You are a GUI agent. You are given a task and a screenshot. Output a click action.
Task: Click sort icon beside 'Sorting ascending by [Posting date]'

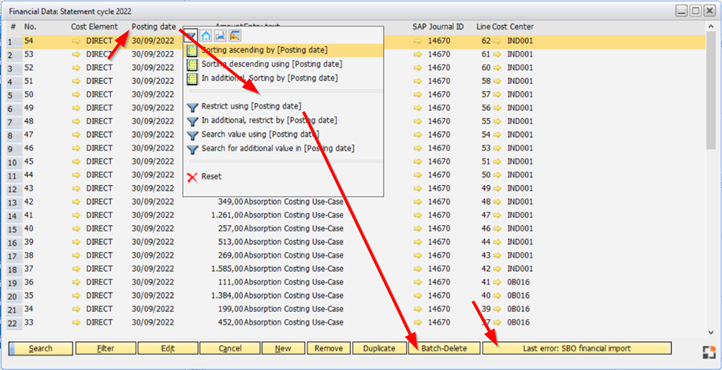click(x=192, y=50)
